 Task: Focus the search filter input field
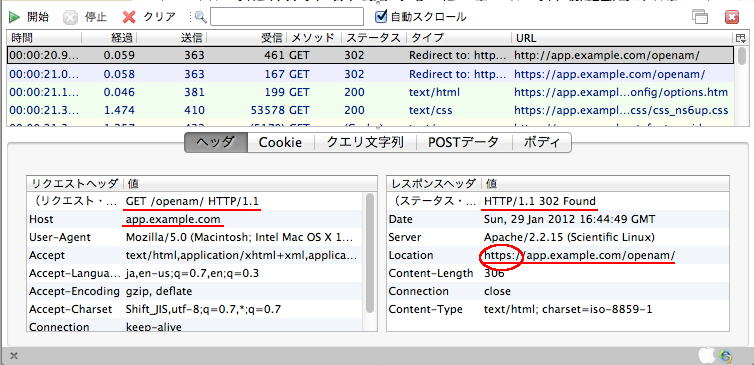point(287,17)
